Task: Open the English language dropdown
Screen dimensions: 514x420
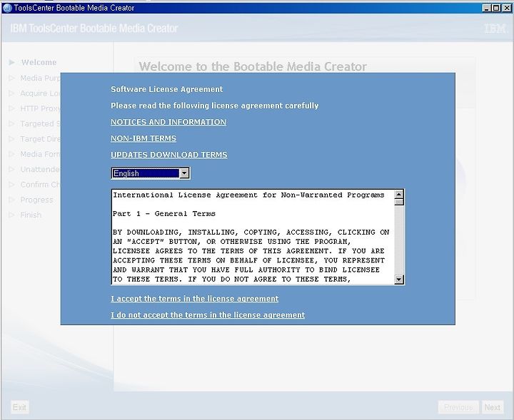Action: click(x=151, y=173)
